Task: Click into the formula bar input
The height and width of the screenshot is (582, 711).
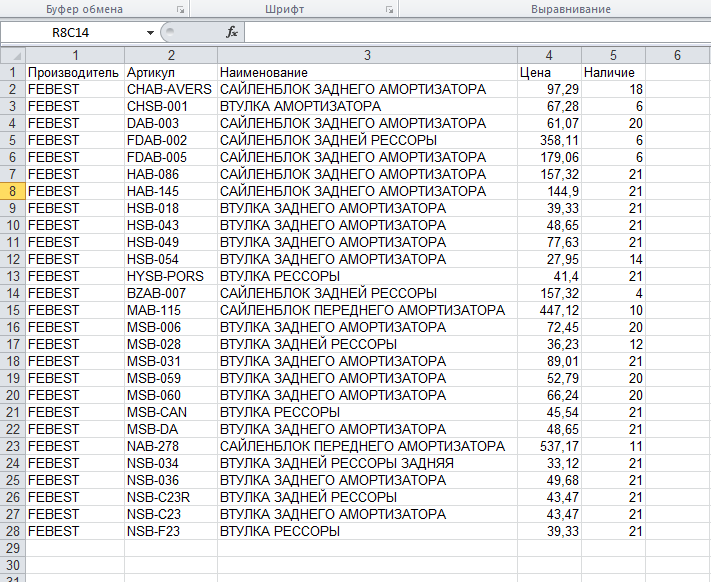Action: coord(477,32)
